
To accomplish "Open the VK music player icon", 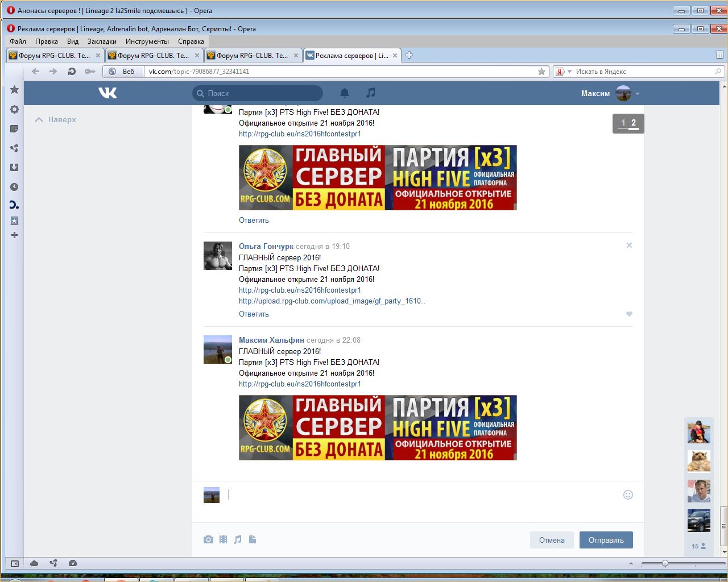I will 371,93.
